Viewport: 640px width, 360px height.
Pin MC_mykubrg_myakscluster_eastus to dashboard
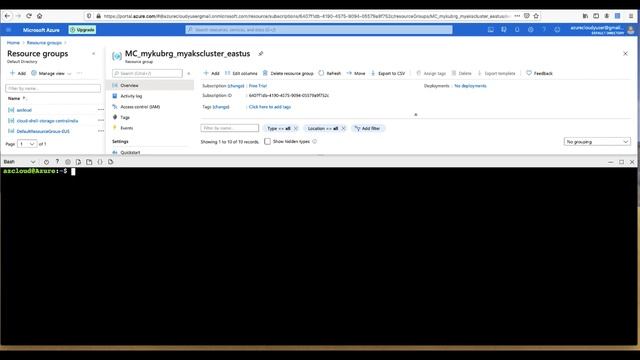(261, 53)
